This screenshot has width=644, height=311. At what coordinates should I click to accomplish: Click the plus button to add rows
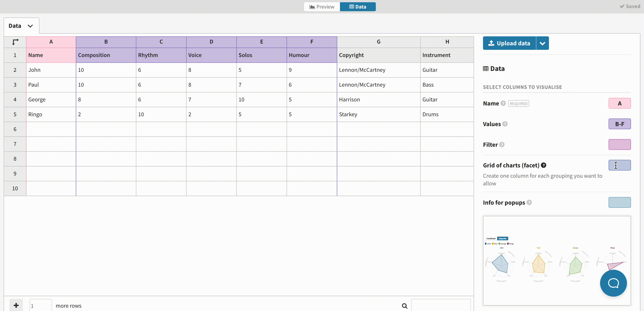click(16, 305)
